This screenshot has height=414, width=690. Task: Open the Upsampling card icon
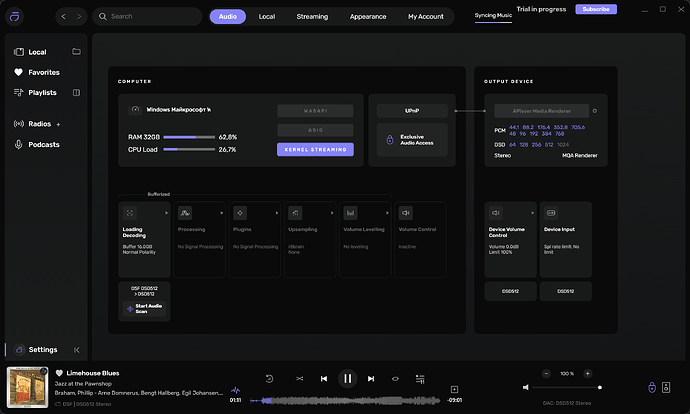point(295,213)
